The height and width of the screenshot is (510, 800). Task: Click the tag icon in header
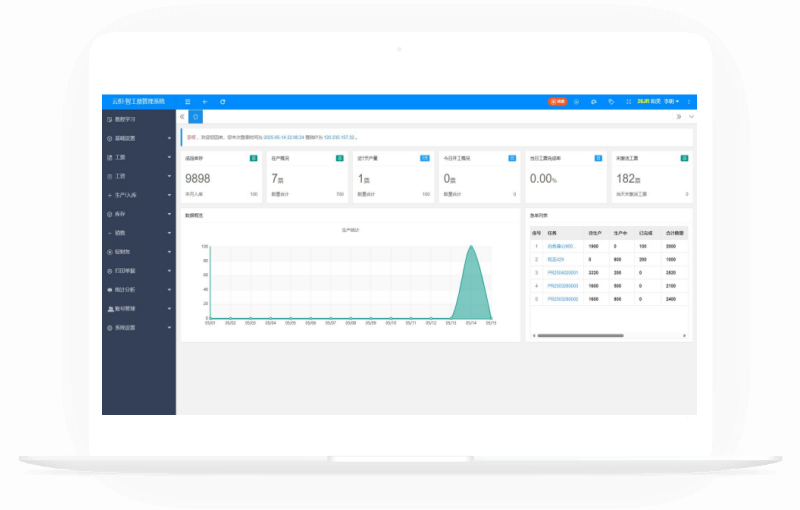click(610, 101)
